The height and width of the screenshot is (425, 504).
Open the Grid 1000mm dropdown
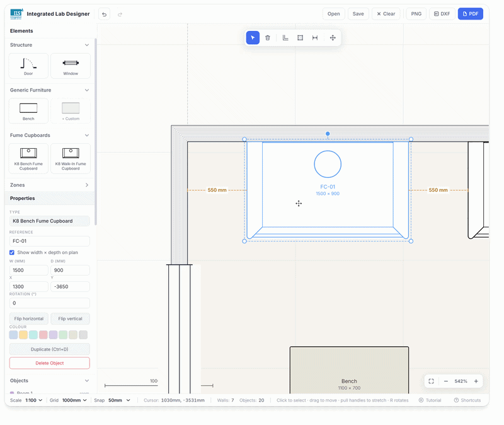pyautogui.click(x=74, y=400)
